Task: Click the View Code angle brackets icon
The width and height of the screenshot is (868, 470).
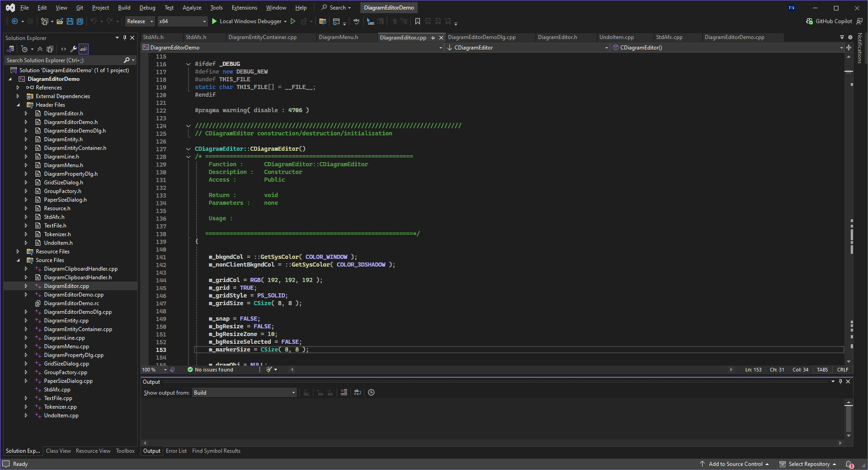Action: pos(64,49)
